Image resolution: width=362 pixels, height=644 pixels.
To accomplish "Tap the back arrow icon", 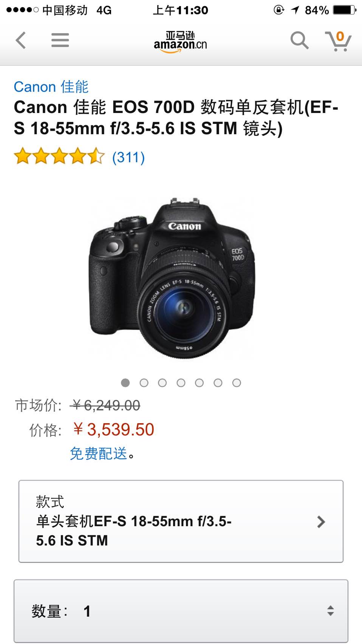I will 21,40.
